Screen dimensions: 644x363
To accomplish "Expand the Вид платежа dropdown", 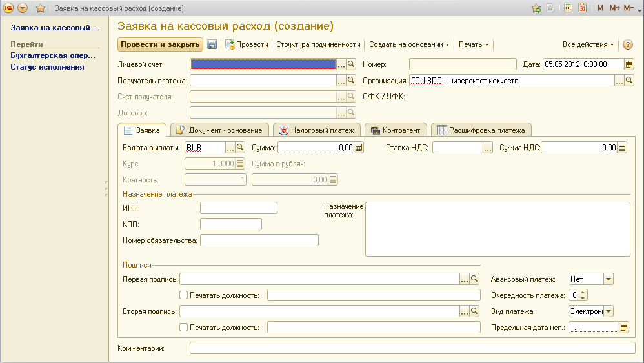I will point(608,311).
